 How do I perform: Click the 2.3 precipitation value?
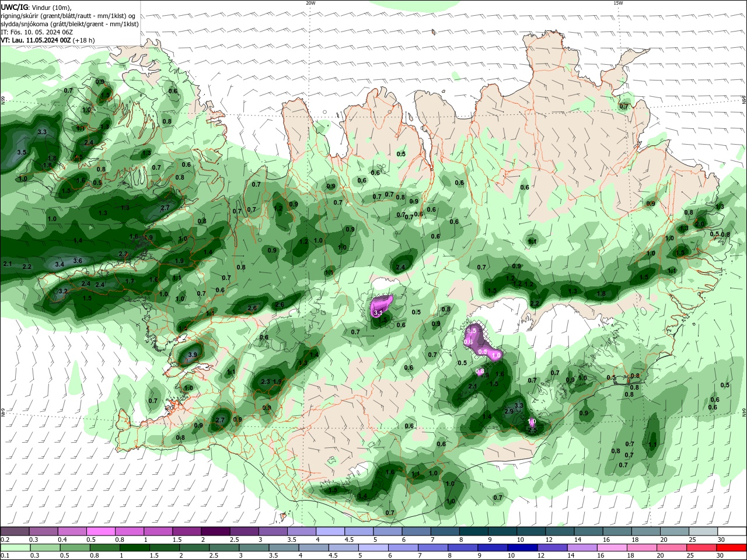266,382
